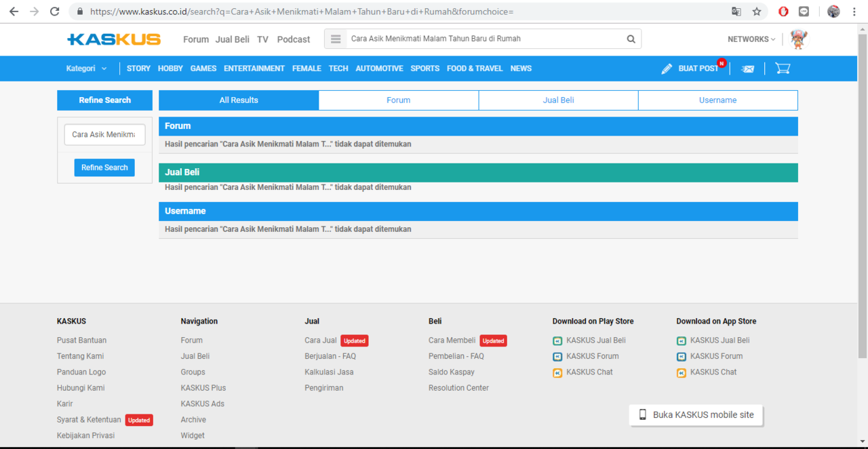The width and height of the screenshot is (868, 449).
Task: Click the refine search text field
Action: [104, 134]
